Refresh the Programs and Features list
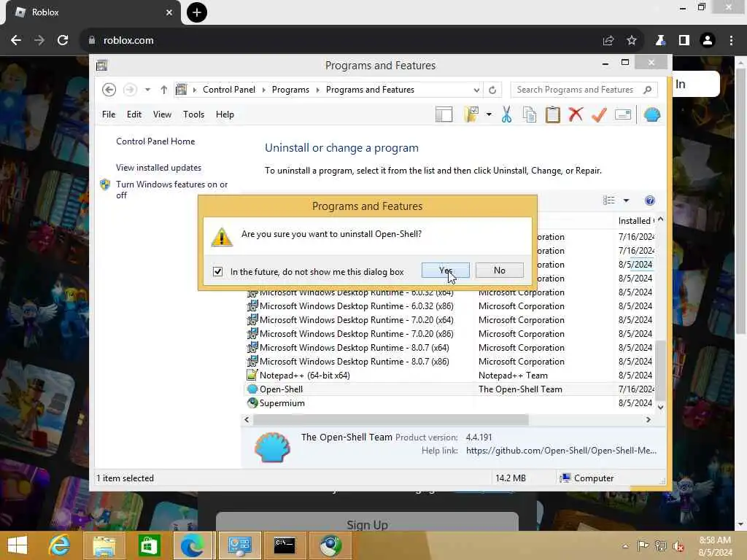The height and width of the screenshot is (560, 747). click(492, 90)
